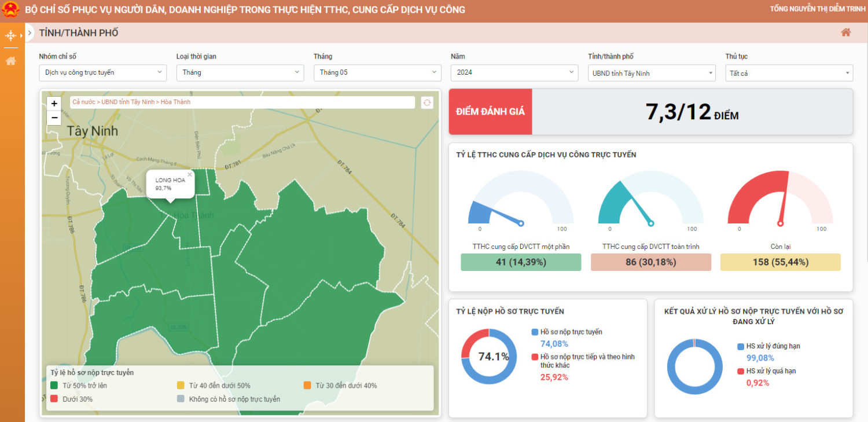
Task: Click the LONG HOA popup label
Action: click(170, 181)
